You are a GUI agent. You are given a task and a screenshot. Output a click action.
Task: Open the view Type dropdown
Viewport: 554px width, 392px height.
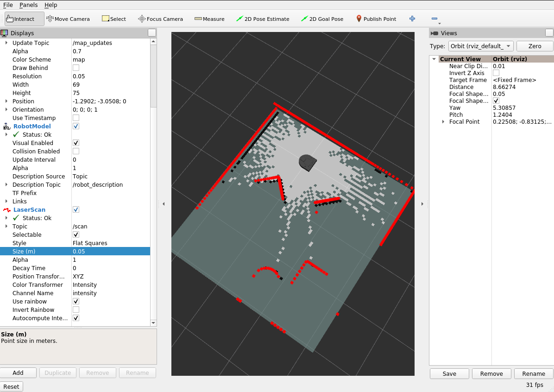481,46
